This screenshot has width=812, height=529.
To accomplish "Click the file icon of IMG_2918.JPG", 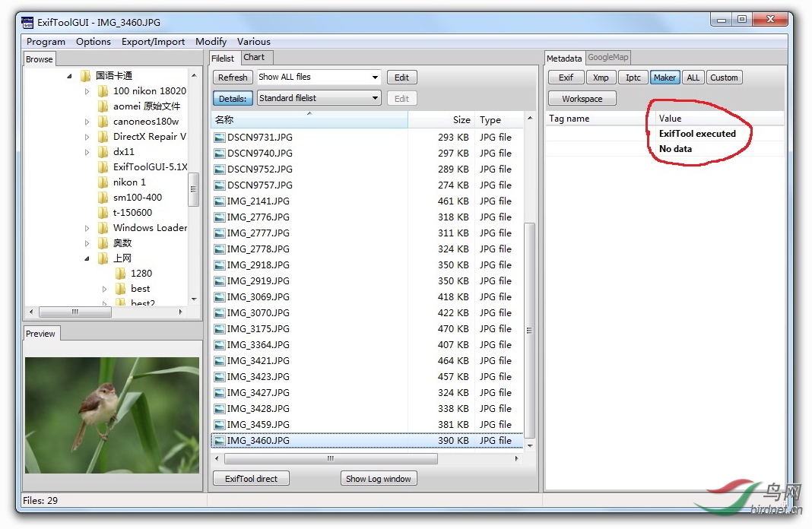I will point(220,265).
